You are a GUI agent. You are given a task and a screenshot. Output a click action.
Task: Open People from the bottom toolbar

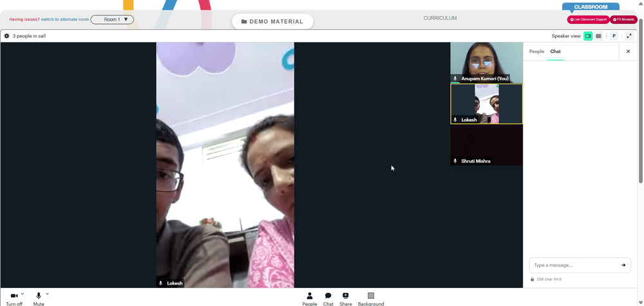(x=310, y=299)
